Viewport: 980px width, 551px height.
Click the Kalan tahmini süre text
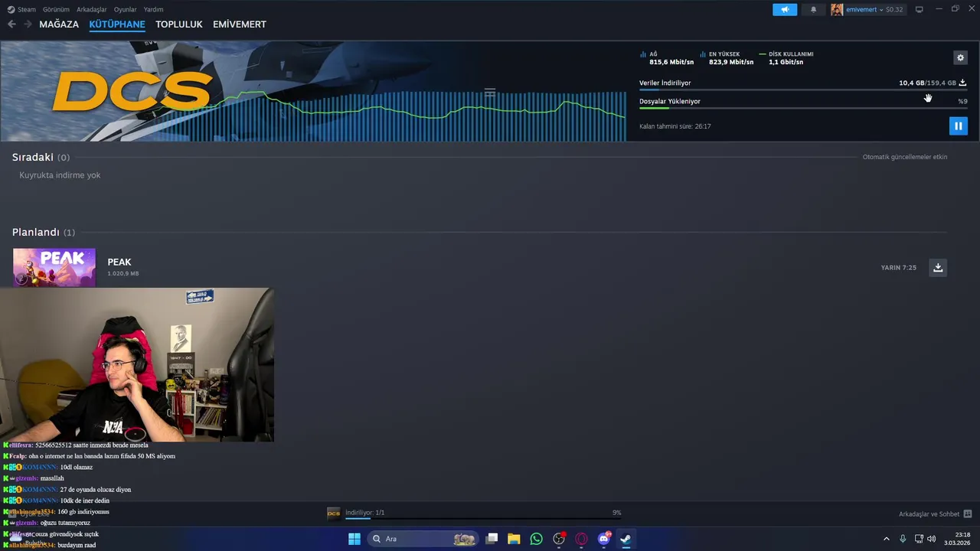(675, 126)
